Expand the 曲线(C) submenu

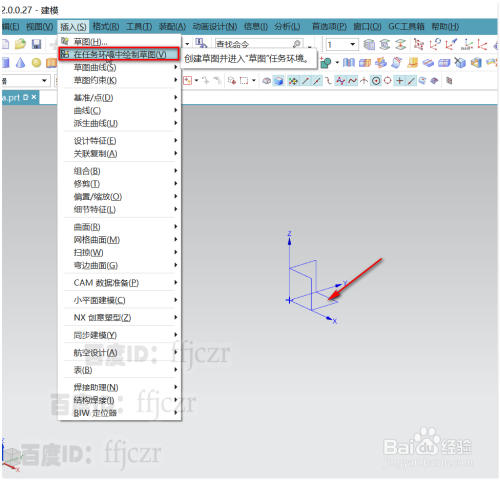pos(119,110)
